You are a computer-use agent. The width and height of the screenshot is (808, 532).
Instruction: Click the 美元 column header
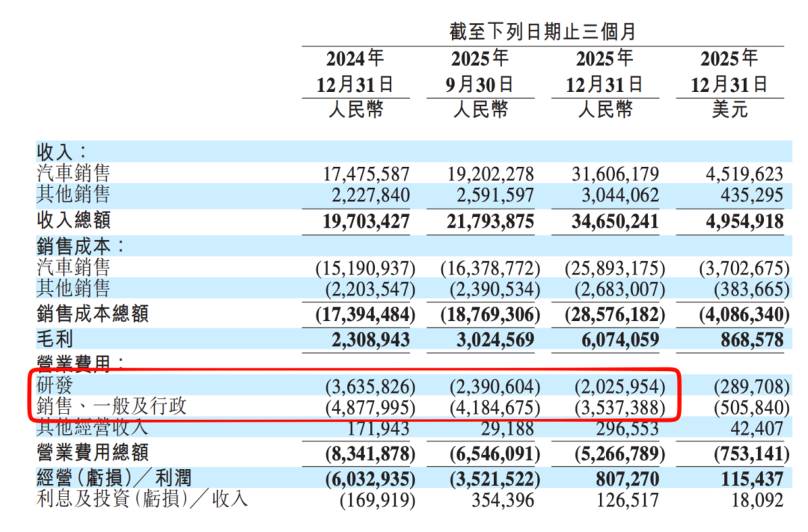[x=729, y=111]
